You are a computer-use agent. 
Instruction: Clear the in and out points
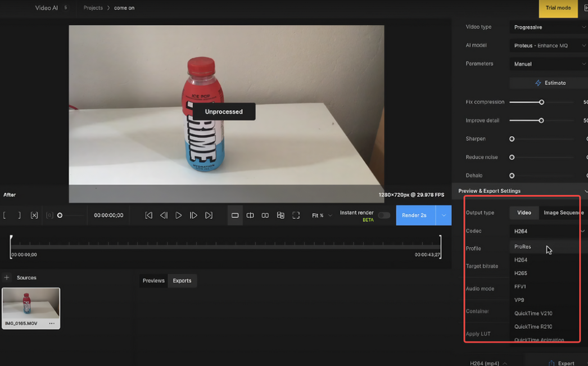click(x=34, y=215)
